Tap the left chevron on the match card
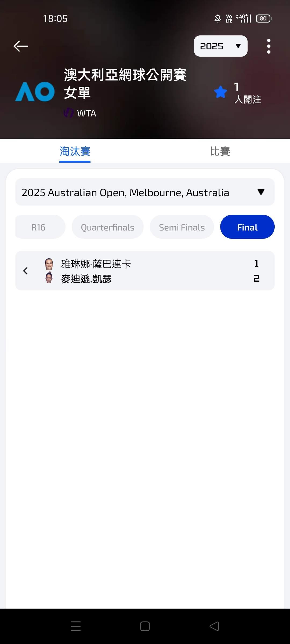 26,271
